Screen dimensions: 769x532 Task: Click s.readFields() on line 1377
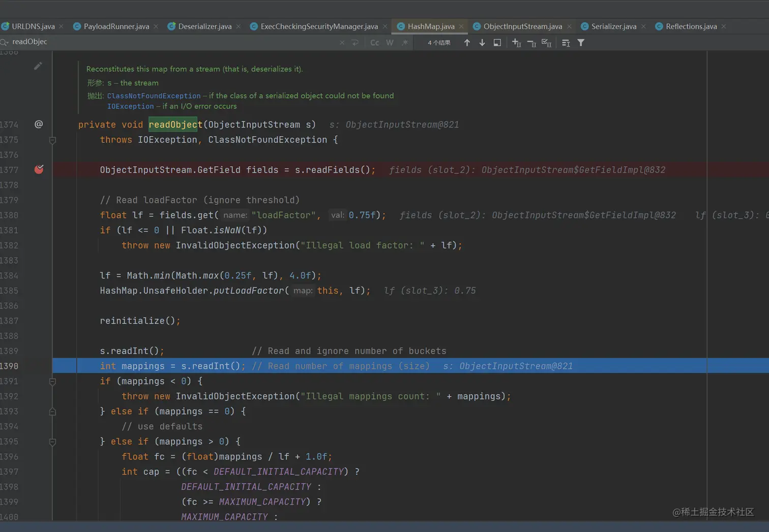(333, 170)
